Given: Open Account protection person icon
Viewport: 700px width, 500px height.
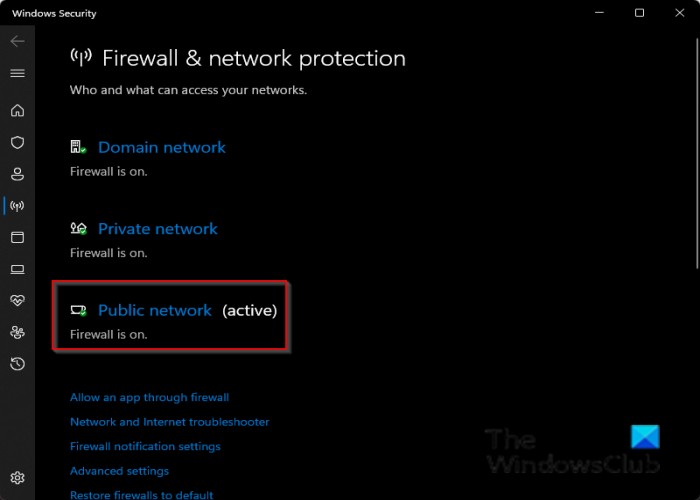Looking at the screenshot, I should pyautogui.click(x=17, y=174).
